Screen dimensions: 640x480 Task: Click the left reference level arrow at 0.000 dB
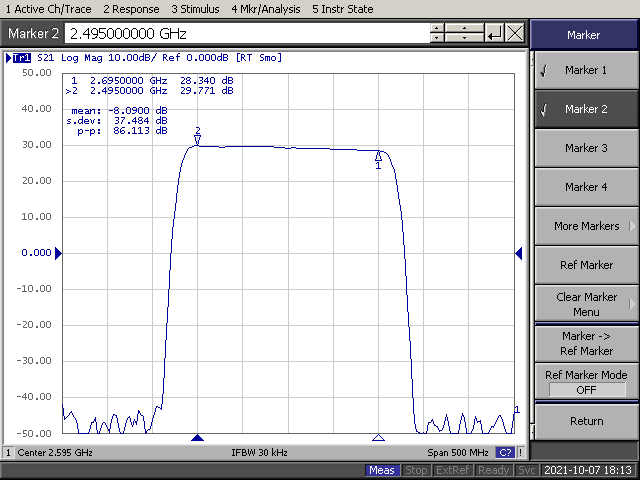58,254
